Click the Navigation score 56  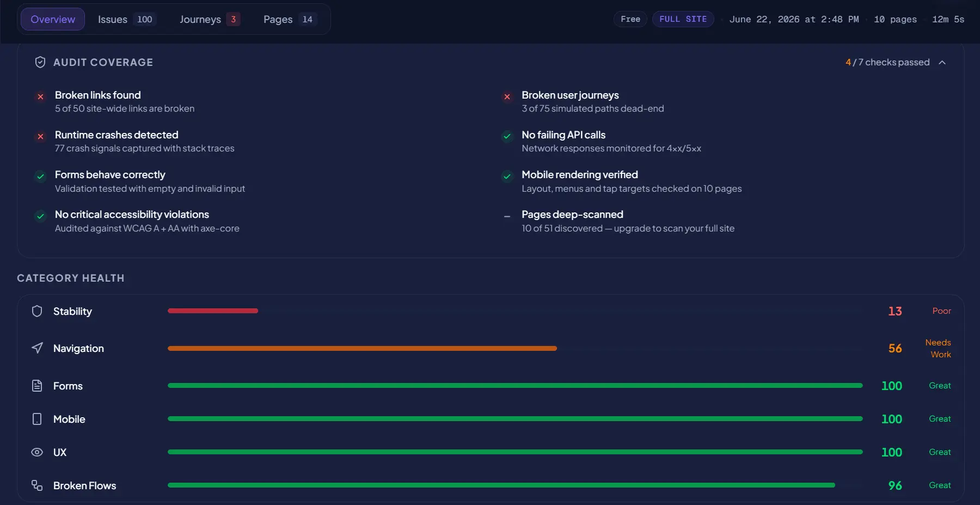point(895,348)
